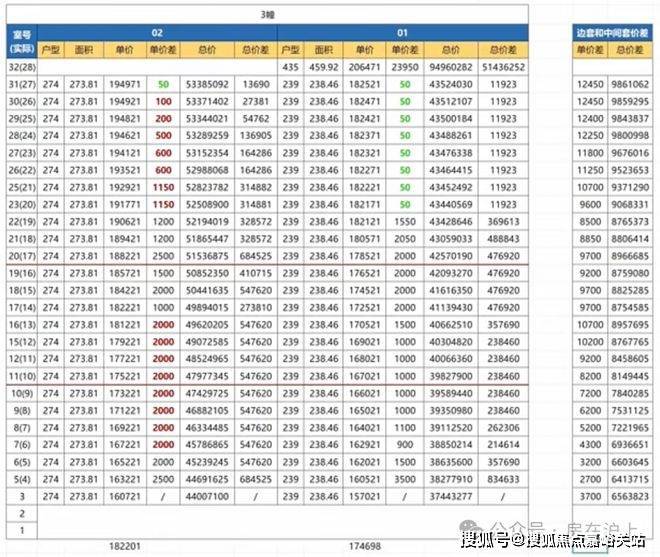The image size is (660, 557).
Task: Click the unit price cell 157021
Action: (x=362, y=495)
